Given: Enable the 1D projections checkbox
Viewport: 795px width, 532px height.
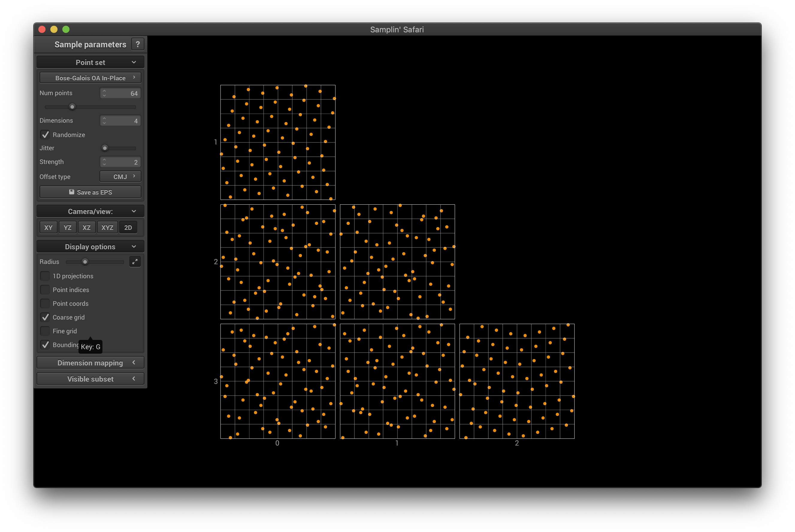Looking at the screenshot, I should pyautogui.click(x=45, y=276).
